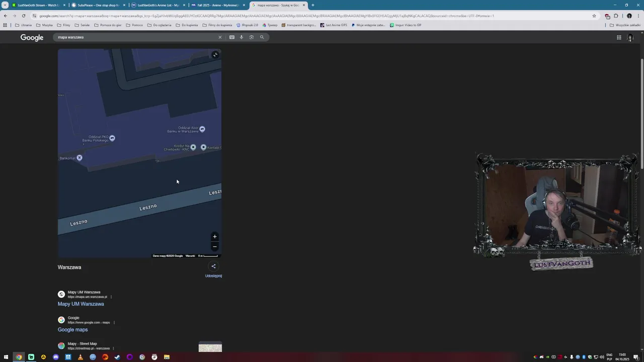The width and height of the screenshot is (644, 362).
Task: Open the Google maps result link
Action: (73, 330)
